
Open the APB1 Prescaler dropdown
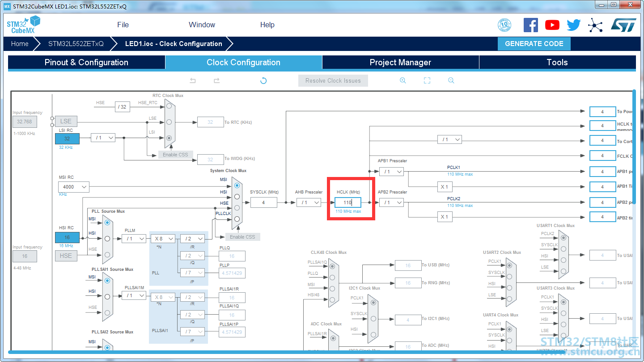point(391,172)
